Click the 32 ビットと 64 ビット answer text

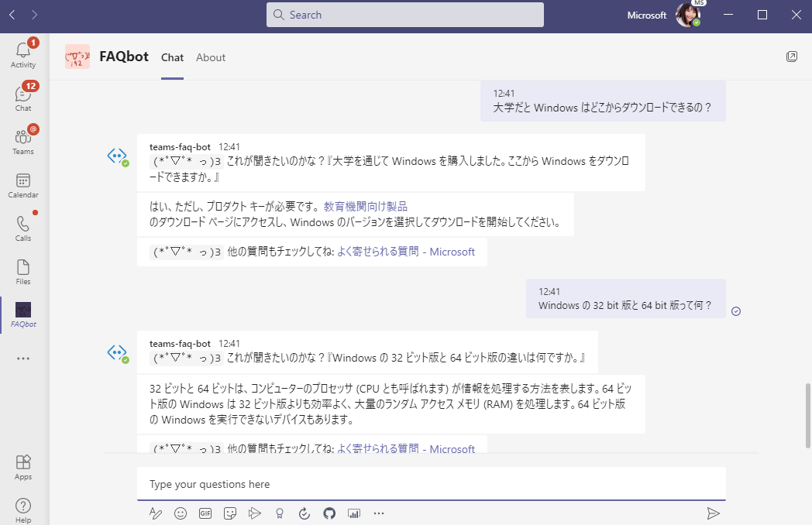tap(391, 404)
